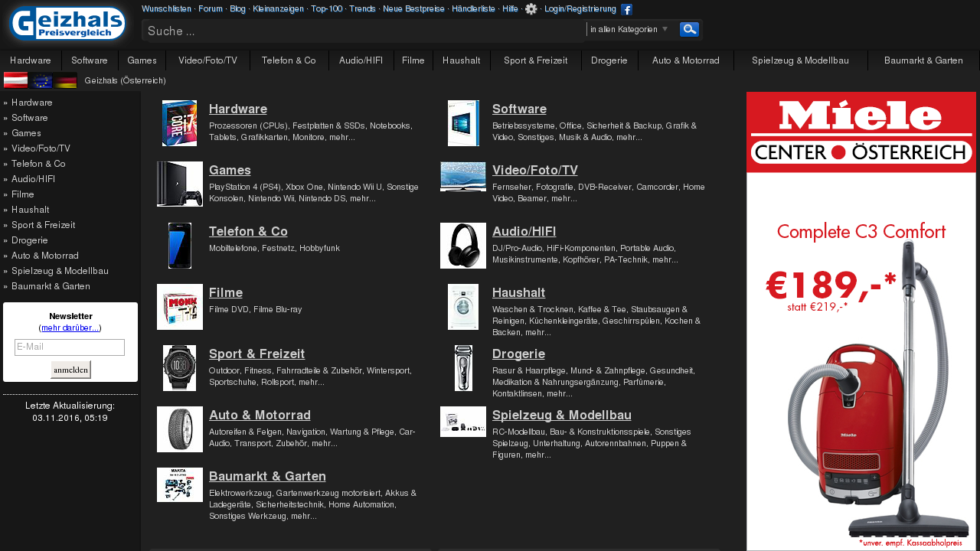Screen dimensions: 980x551
Task: Open the Login/Registrierung link
Action: (580, 8)
